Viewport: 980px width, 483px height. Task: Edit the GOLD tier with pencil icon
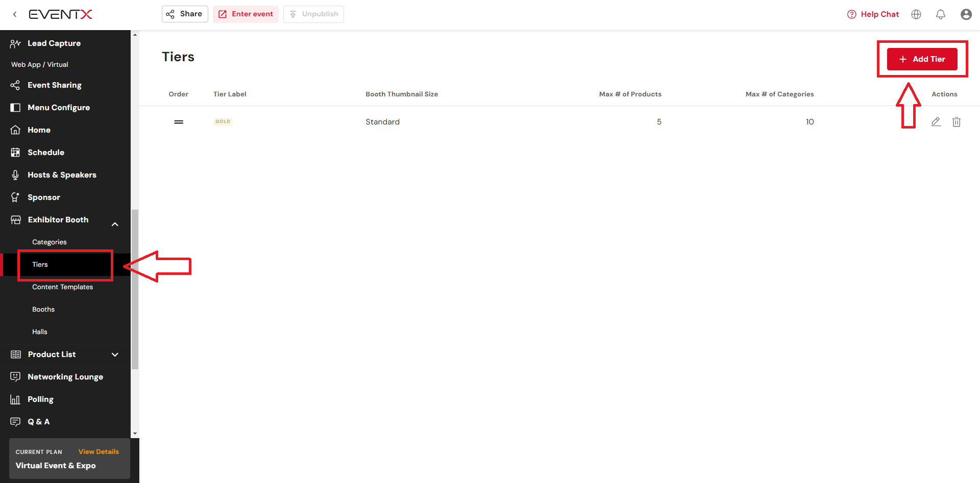[936, 122]
